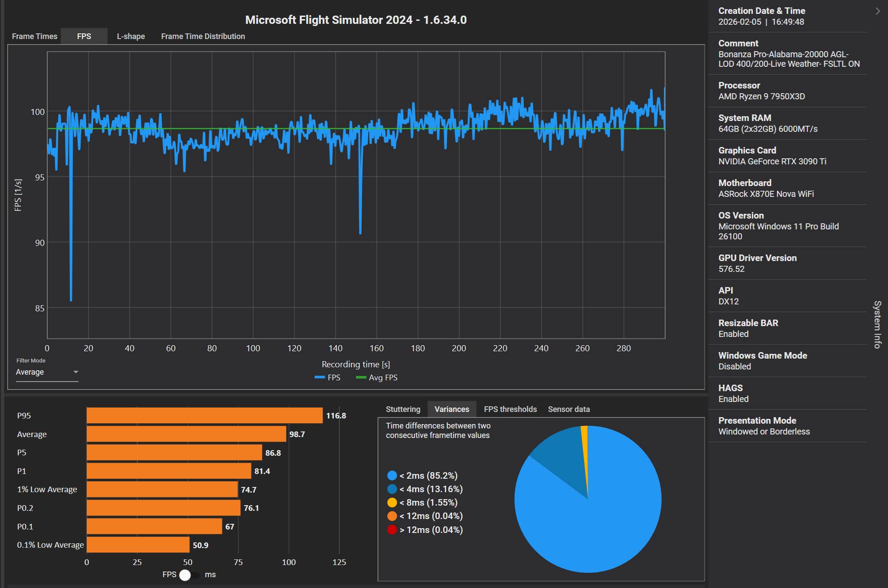Collapse System Info panel chevron arrow
The width and height of the screenshot is (888, 588).
pyautogui.click(x=878, y=11)
